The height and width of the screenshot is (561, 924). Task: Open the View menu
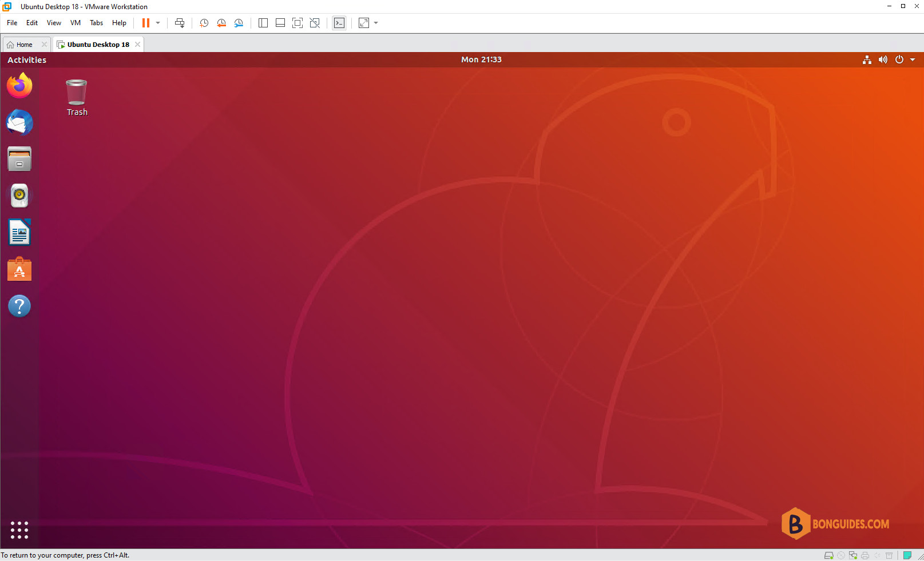(x=54, y=23)
